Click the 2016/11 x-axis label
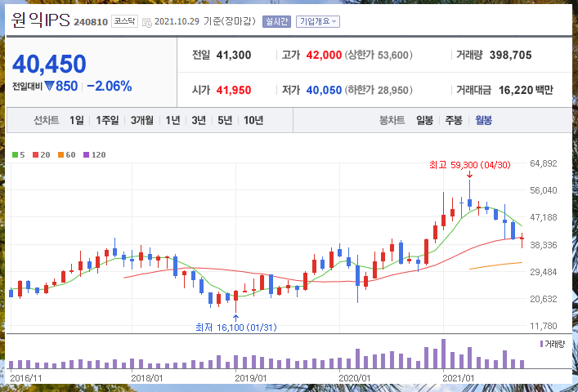The image size is (578, 392). pos(26,378)
